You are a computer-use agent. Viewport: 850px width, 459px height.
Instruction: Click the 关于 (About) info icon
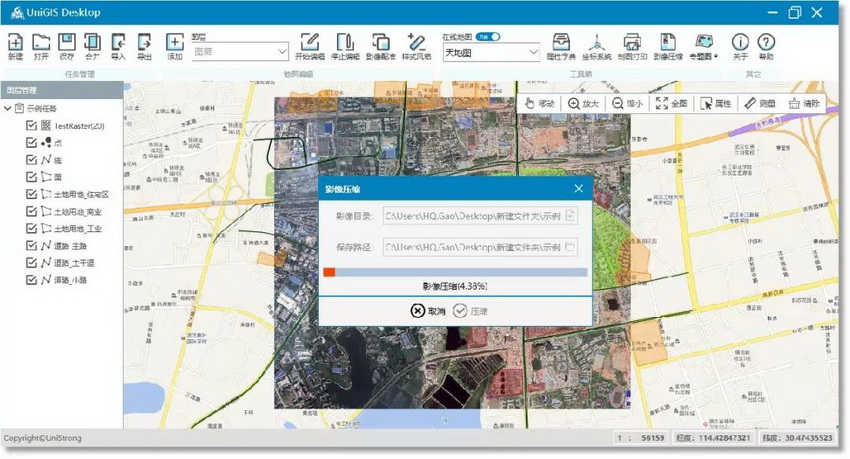[740, 46]
